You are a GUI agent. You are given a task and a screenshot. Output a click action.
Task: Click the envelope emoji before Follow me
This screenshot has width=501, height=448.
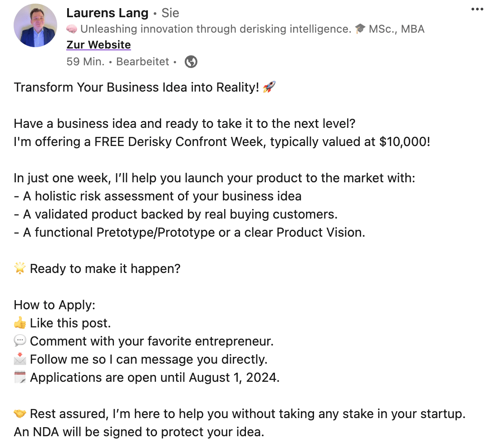coord(20,360)
